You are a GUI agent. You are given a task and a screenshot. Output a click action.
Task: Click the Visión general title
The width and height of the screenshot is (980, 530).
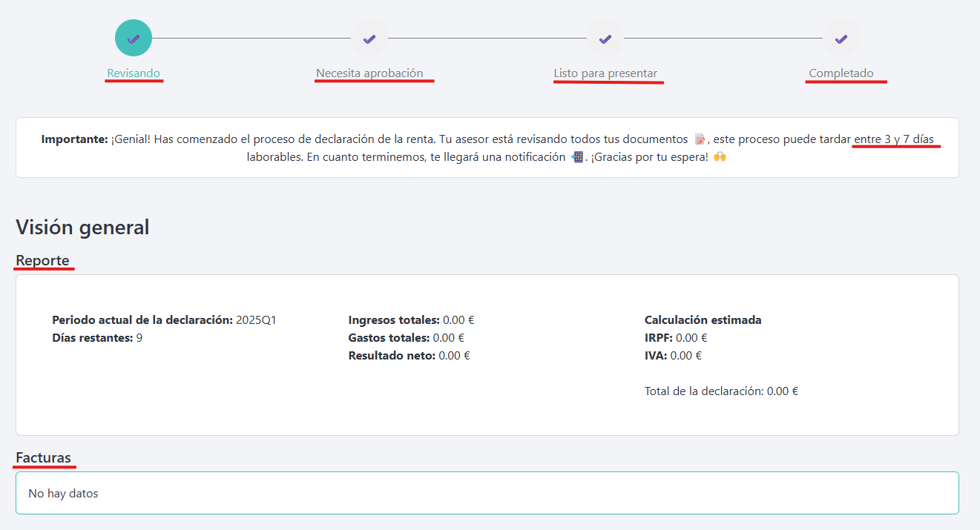[x=82, y=227]
